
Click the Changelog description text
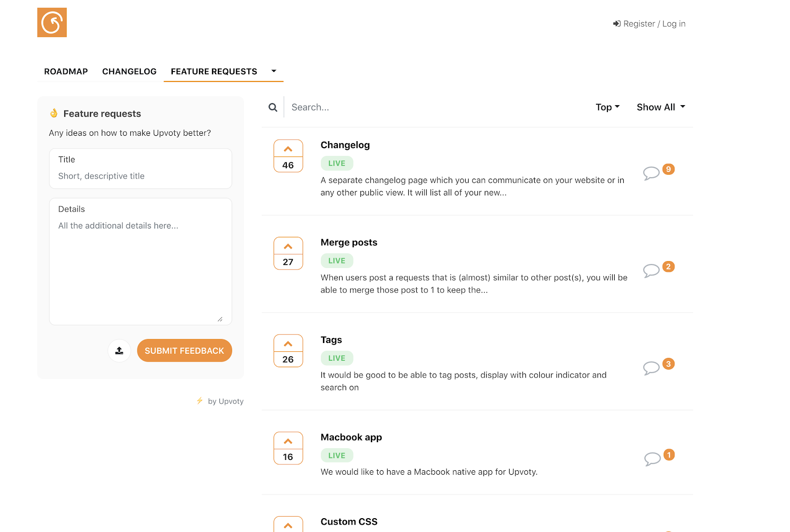(x=473, y=187)
